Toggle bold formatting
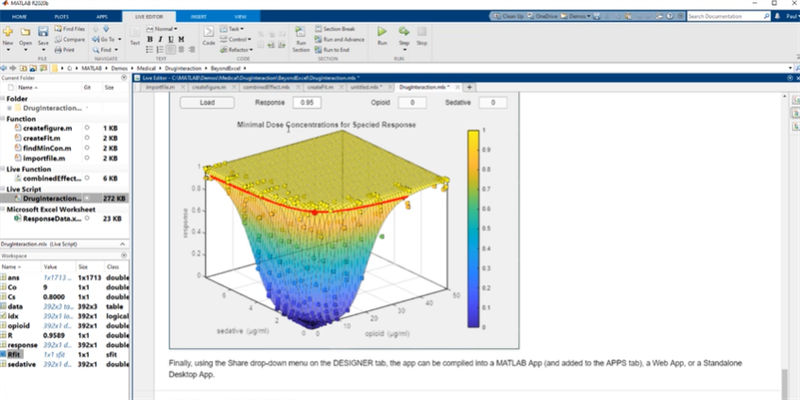 pyautogui.click(x=150, y=39)
